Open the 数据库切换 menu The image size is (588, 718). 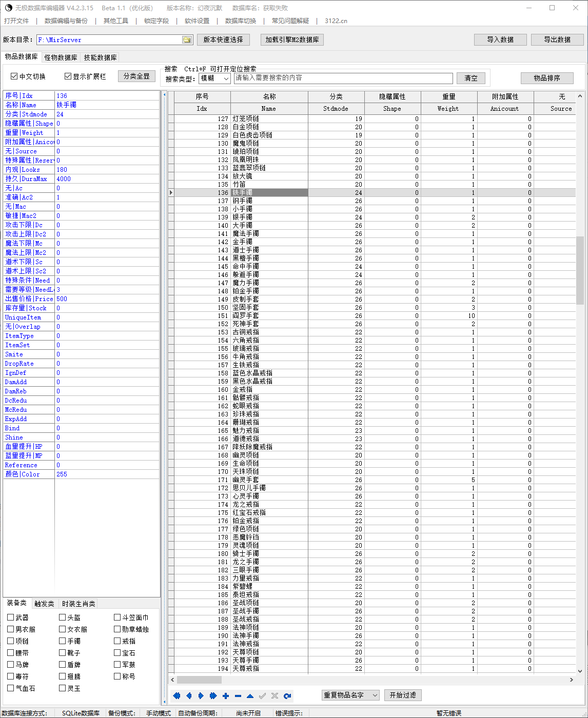click(x=240, y=21)
